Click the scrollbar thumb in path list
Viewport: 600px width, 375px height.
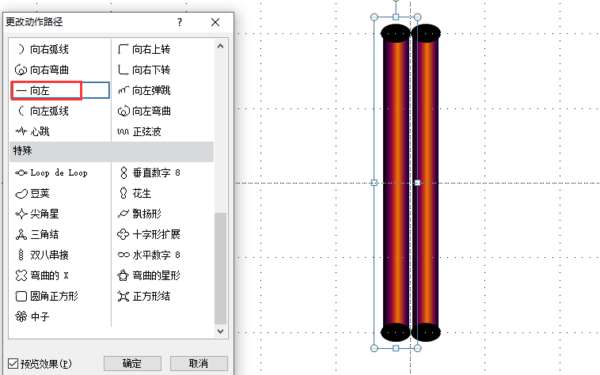pyautogui.click(x=220, y=269)
